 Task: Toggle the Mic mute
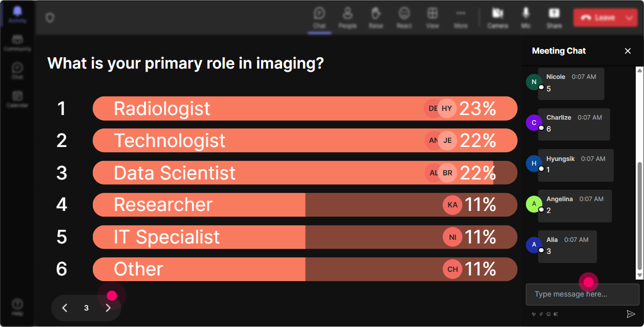point(526,17)
